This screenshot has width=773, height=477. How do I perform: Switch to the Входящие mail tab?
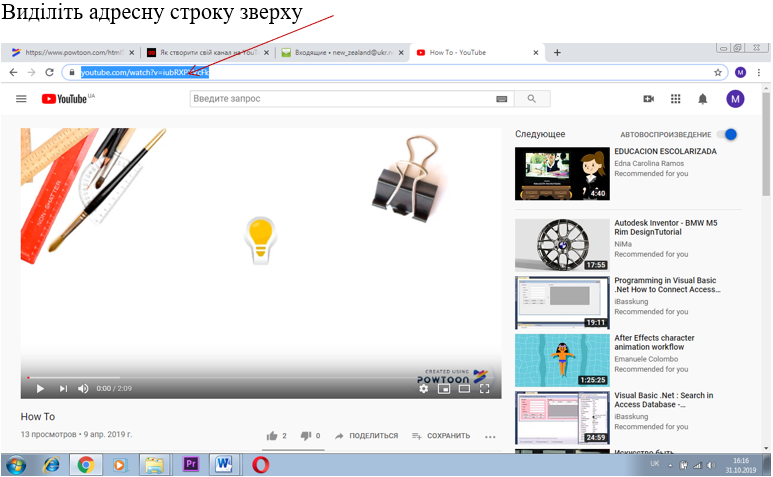[343, 52]
